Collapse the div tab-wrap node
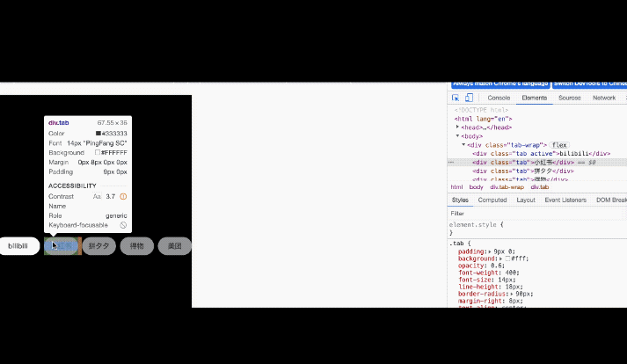Image resolution: width=627 pixels, height=364 pixels. [463, 145]
